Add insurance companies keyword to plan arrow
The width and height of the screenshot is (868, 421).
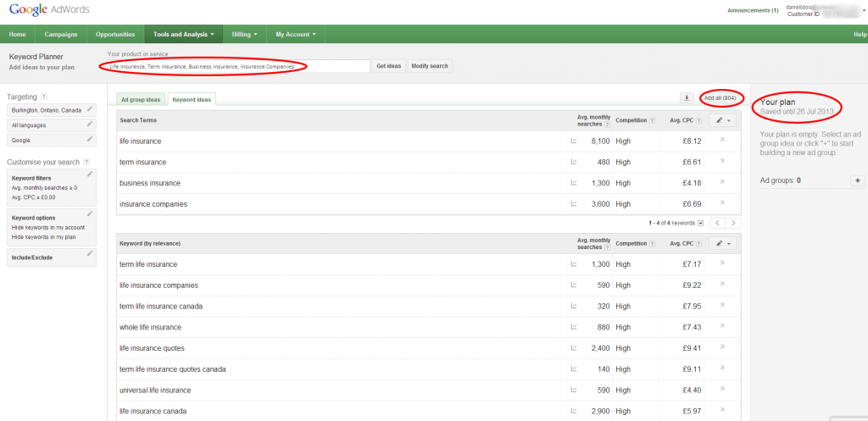point(722,203)
